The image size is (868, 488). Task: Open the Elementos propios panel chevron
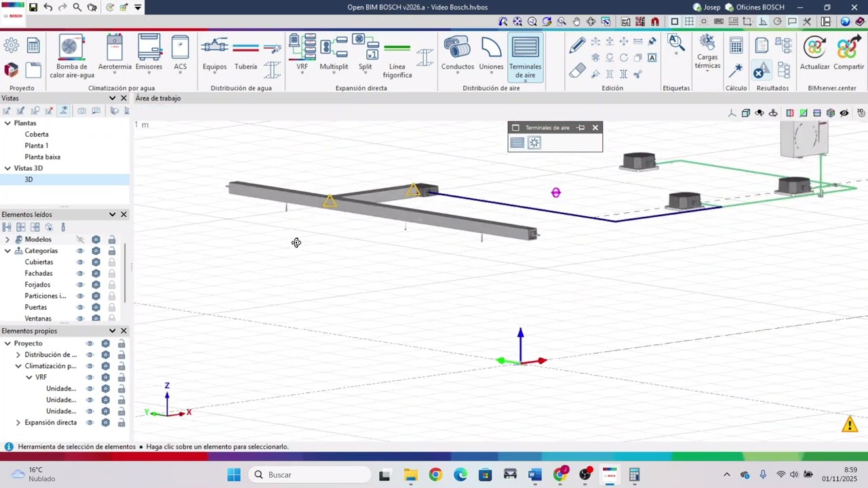[x=113, y=331]
